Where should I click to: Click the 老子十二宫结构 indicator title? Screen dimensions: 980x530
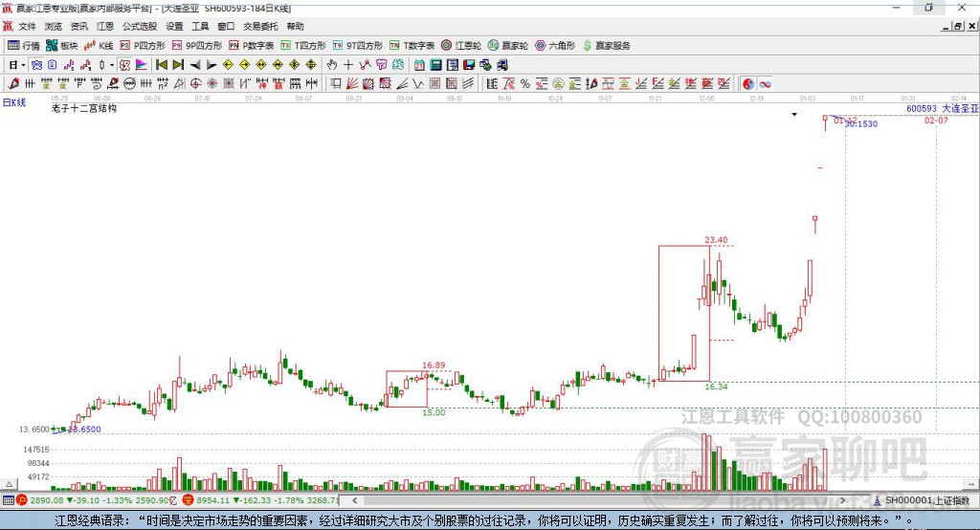pyautogui.click(x=84, y=108)
